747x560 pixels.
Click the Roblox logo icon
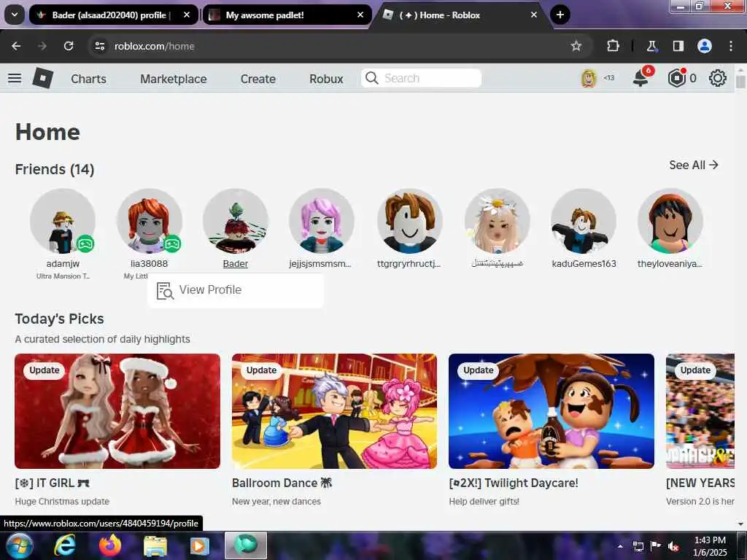pos(43,78)
